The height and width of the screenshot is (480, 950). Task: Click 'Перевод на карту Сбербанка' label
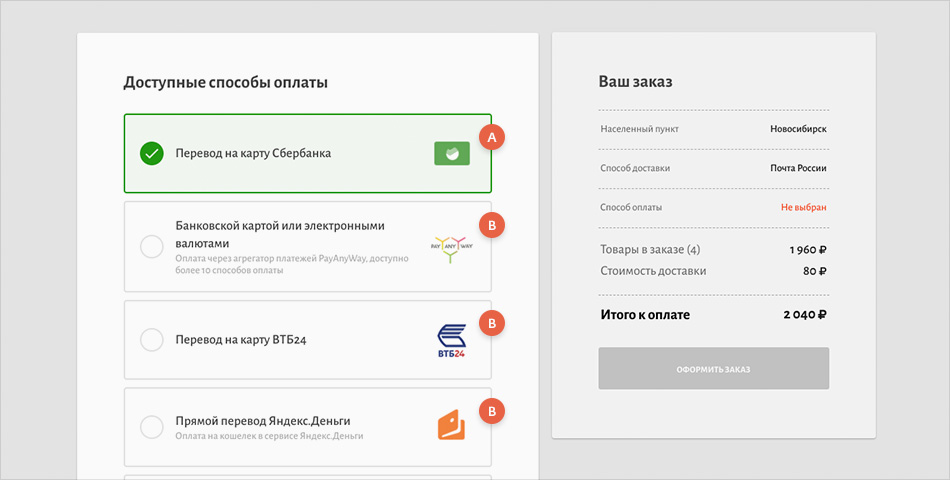coord(253,153)
